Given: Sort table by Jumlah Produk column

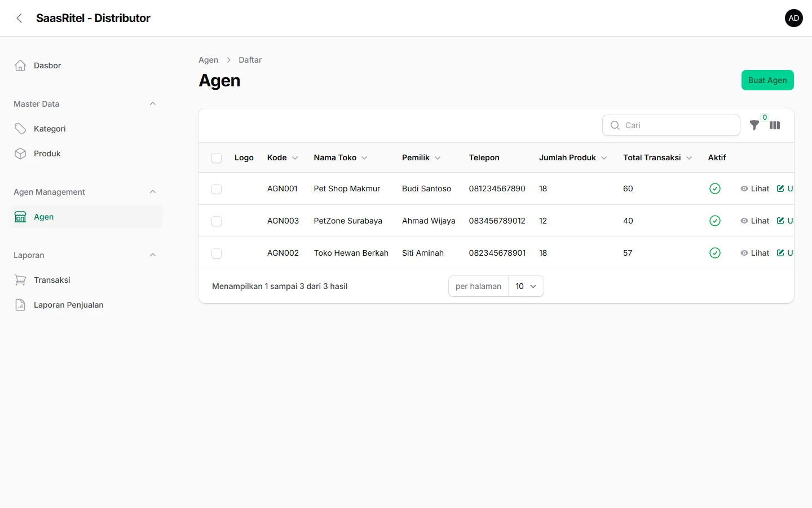Looking at the screenshot, I should [x=573, y=157].
